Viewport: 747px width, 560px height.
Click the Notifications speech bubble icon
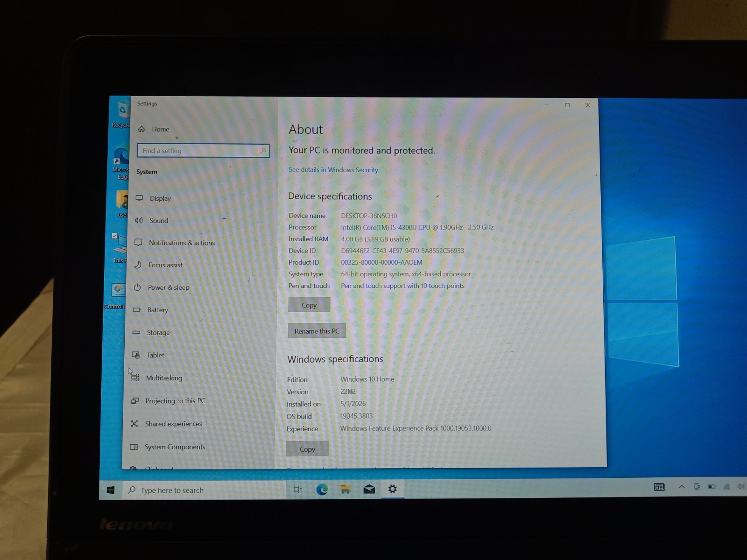click(138, 242)
